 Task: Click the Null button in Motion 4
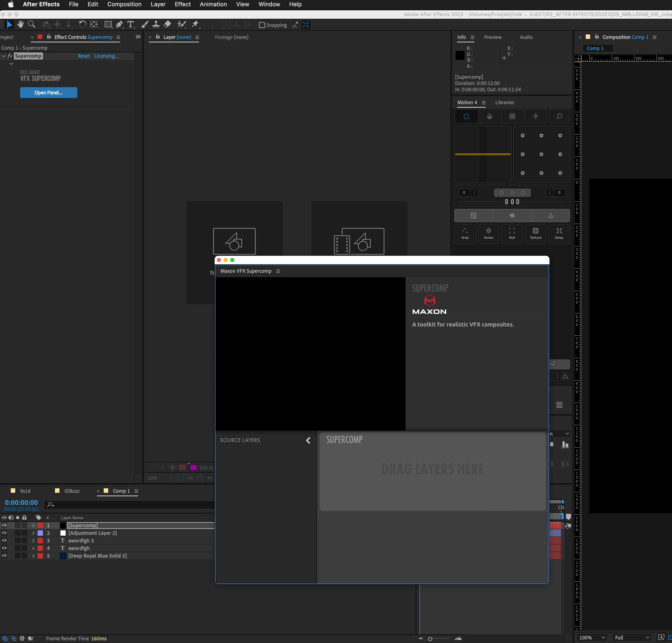(x=512, y=233)
